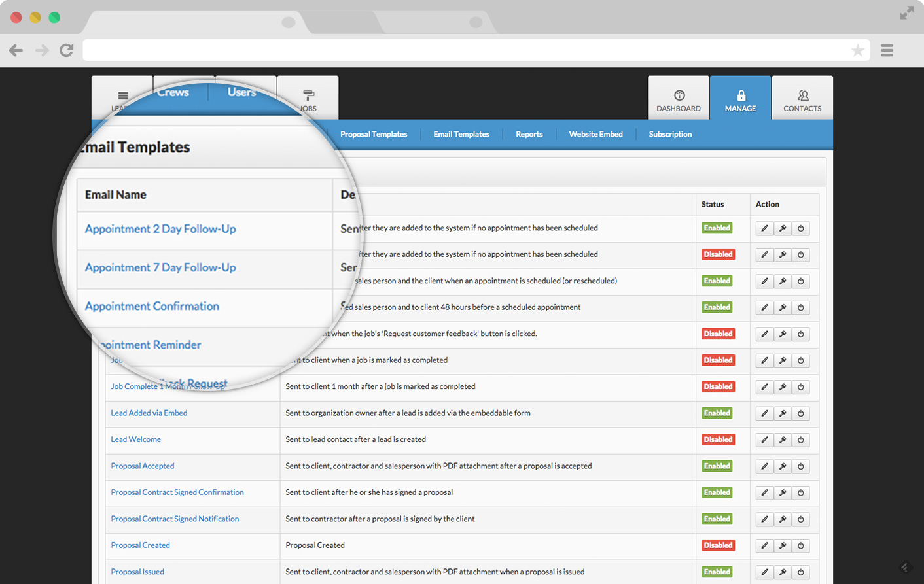Click Disabled badge in Proposal Created row

(718, 545)
